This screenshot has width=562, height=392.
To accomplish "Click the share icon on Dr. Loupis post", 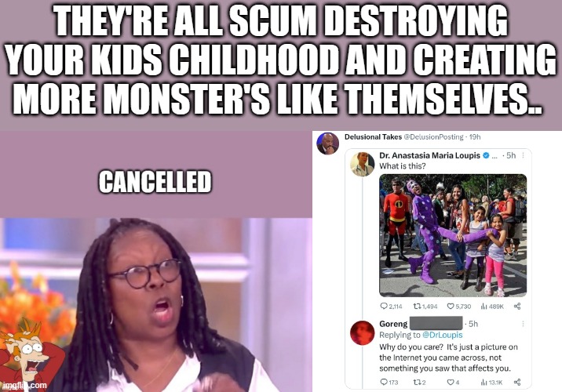I will tap(517, 306).
